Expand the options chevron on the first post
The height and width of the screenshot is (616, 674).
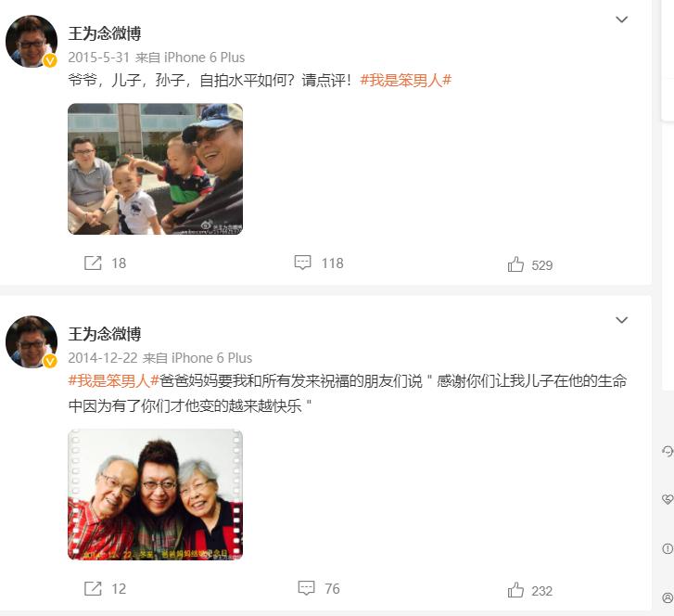click(x=621, y=19)
